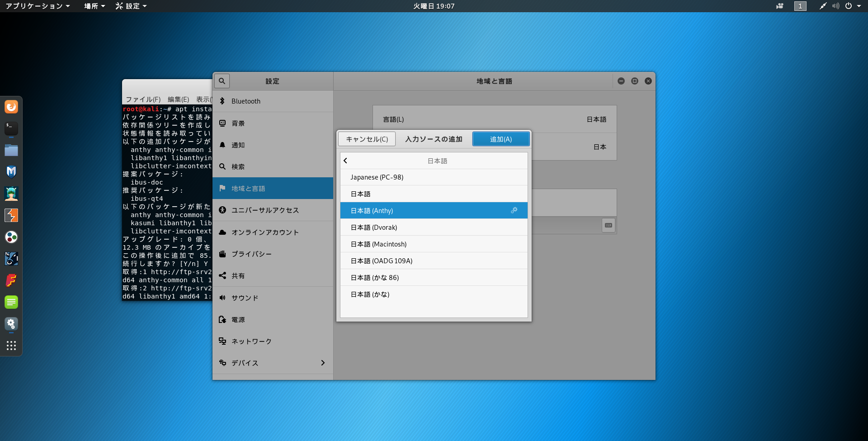Click the 言語(L) language row
The width and height of the screenshot is (868, 441).
495,119
